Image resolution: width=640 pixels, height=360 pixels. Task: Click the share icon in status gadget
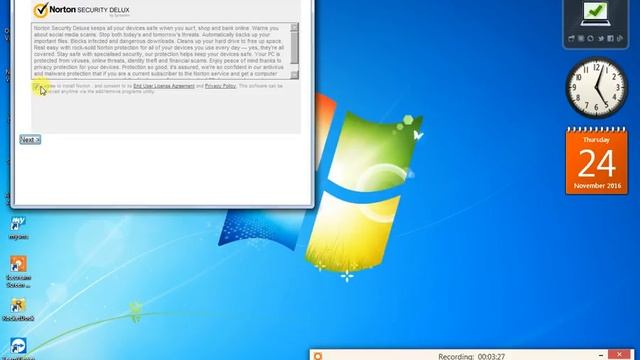pyautogui.click(x=620, y=38)
